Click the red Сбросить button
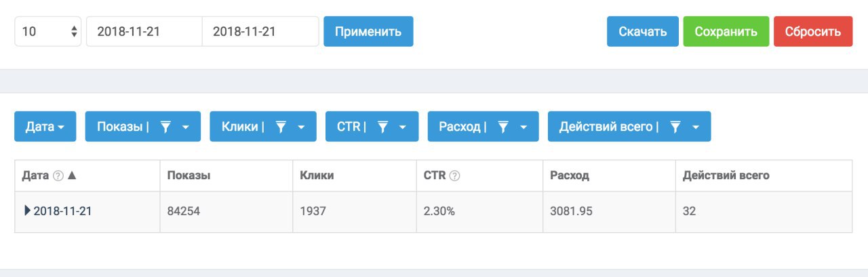Viewport: 868px width, 277px height. tap(813, 31)
